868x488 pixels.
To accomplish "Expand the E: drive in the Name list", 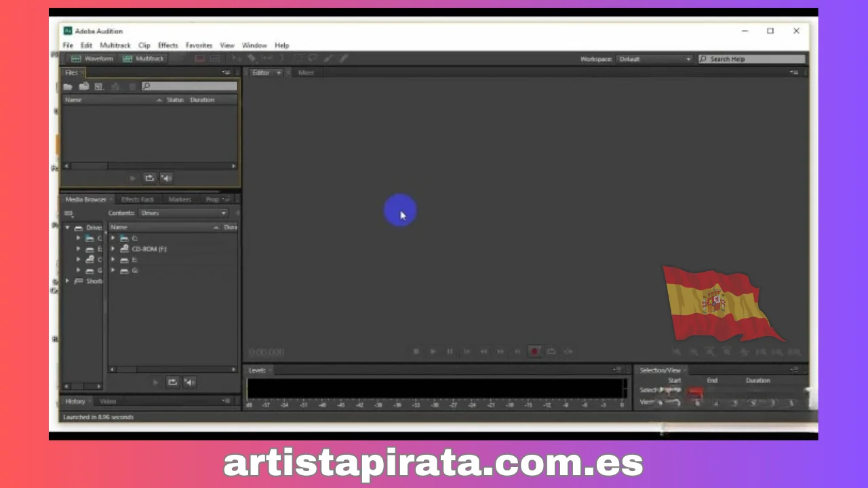I will tap(113, 260).
